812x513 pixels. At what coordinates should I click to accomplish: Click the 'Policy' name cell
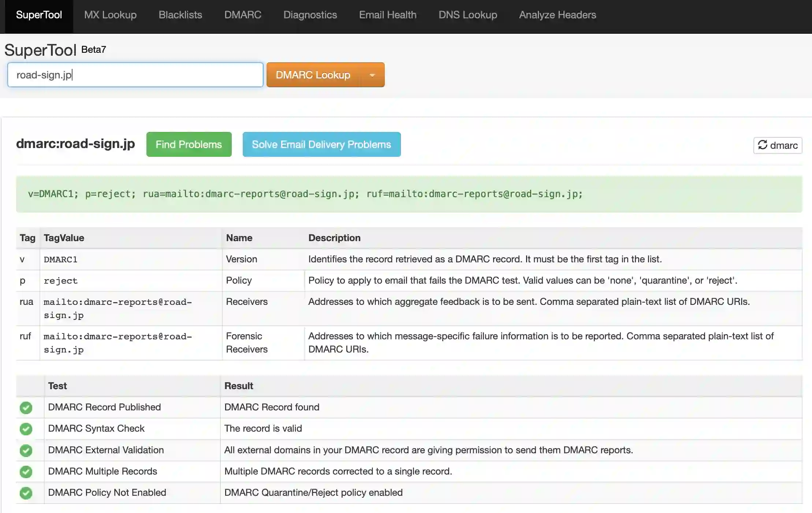(263, 281)
